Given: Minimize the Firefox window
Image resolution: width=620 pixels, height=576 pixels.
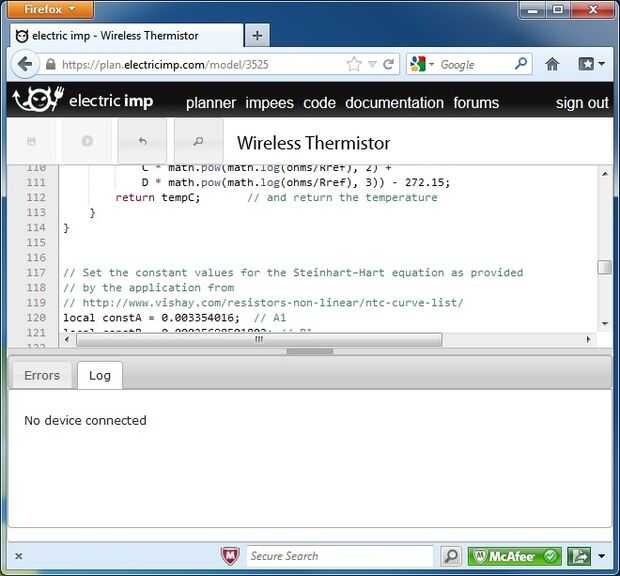Looking at the screenshot, I should tap(532, 9).
